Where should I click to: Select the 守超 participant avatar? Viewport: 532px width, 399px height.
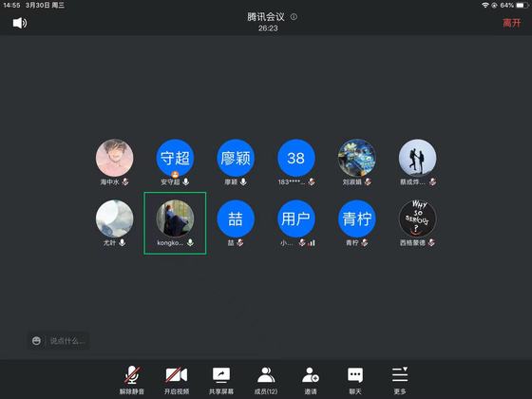(x=175, y=158)
